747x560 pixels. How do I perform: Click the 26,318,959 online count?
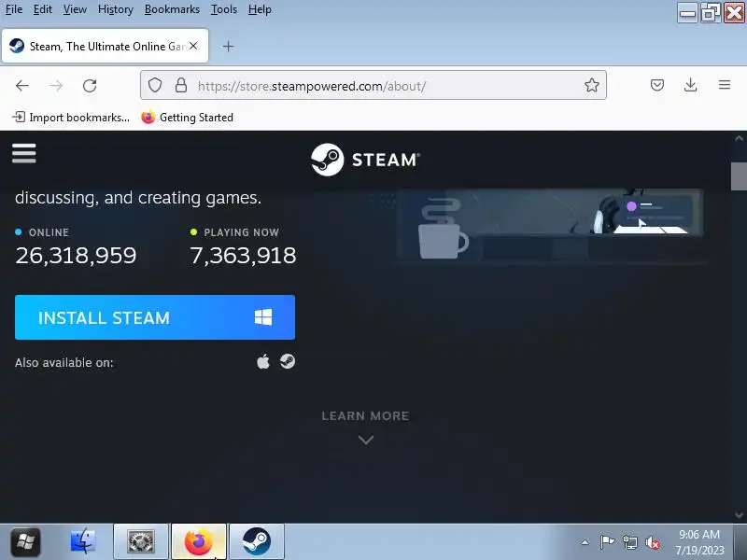coord(76,256)
